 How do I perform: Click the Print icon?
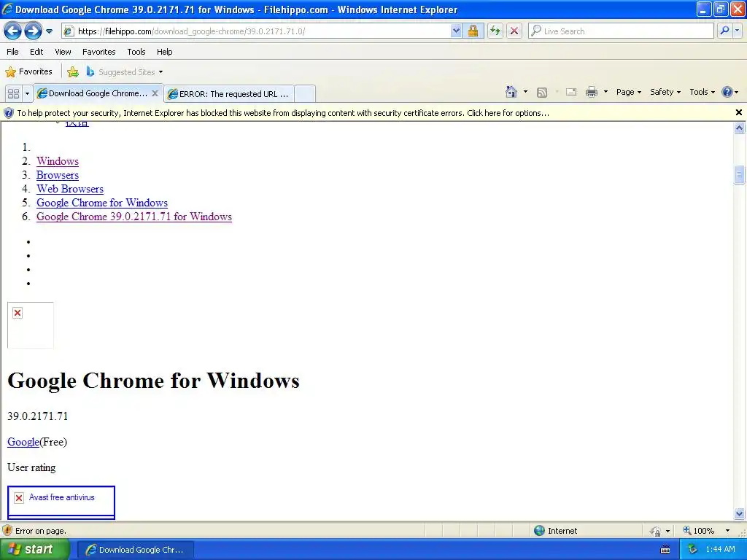[x=591, y=92]
